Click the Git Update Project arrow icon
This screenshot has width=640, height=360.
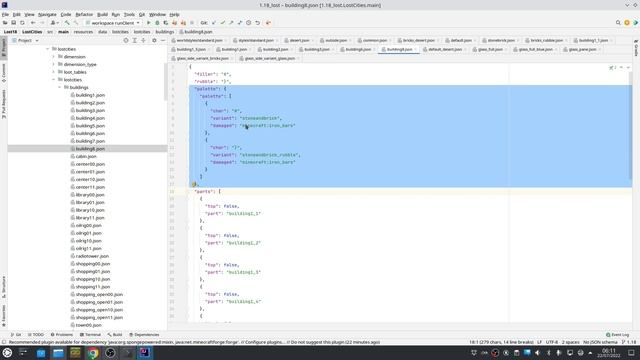(214, 23)
